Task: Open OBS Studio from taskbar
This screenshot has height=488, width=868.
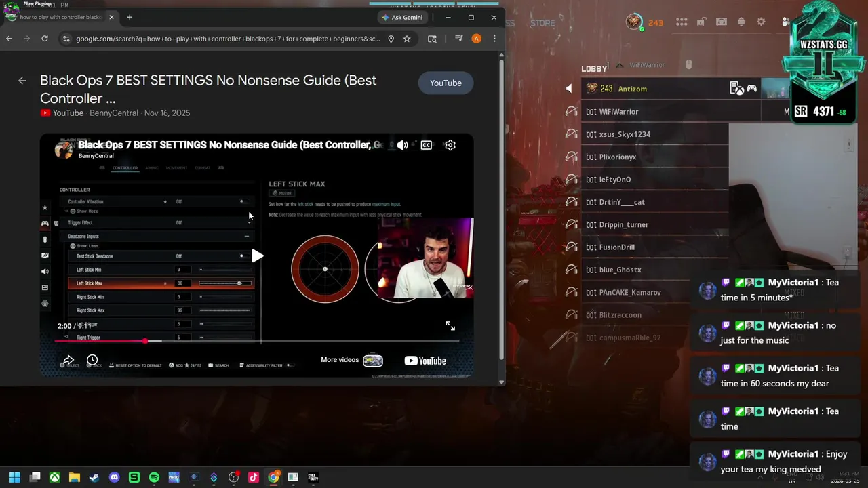Action: click(234, 477)
